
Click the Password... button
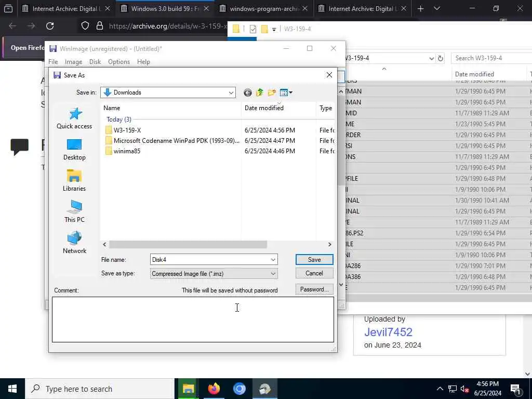point(314,289)
